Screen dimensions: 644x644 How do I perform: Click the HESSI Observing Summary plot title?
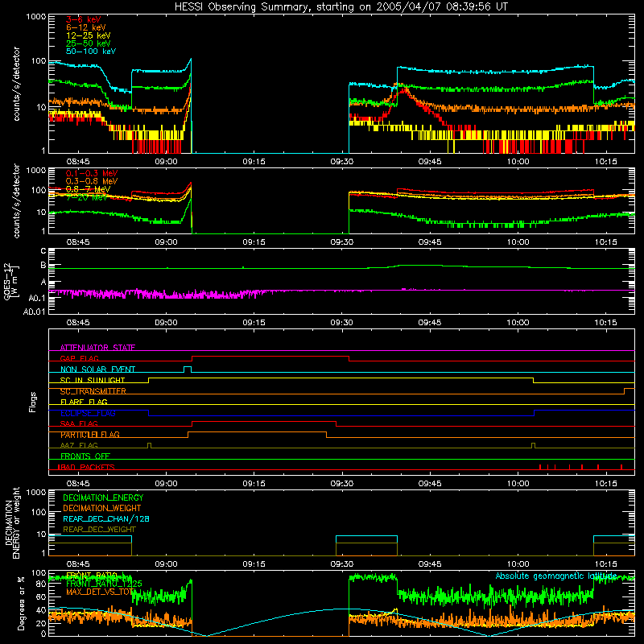[341, 7]
